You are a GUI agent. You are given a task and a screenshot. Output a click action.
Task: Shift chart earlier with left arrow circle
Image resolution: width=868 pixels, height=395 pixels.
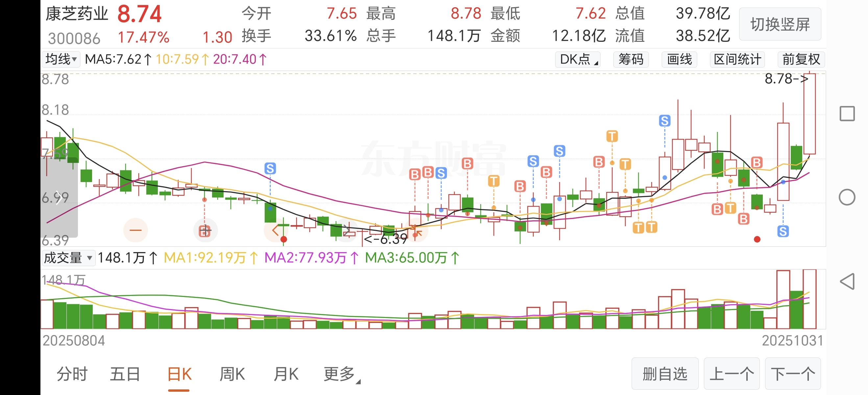coord(275,230)
